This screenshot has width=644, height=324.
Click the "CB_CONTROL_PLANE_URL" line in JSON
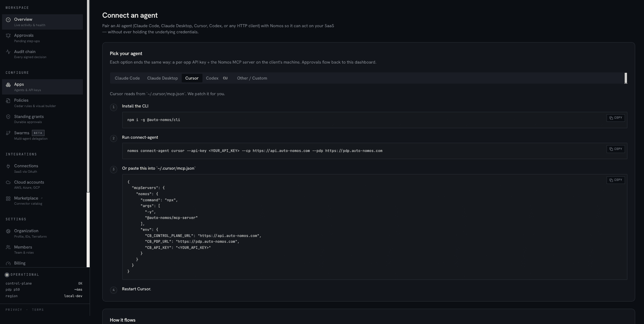(203, 236)
